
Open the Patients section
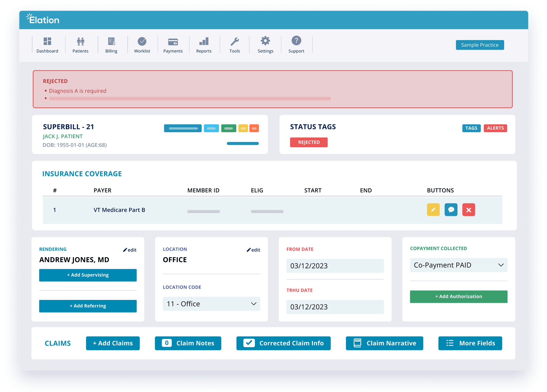(80, 44)
